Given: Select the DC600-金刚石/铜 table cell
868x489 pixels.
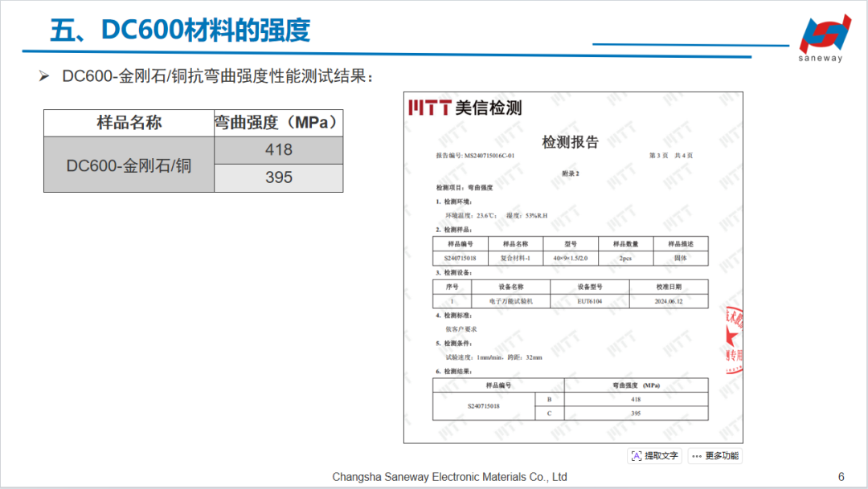Looking at the screenshot, I should point(129,165).
